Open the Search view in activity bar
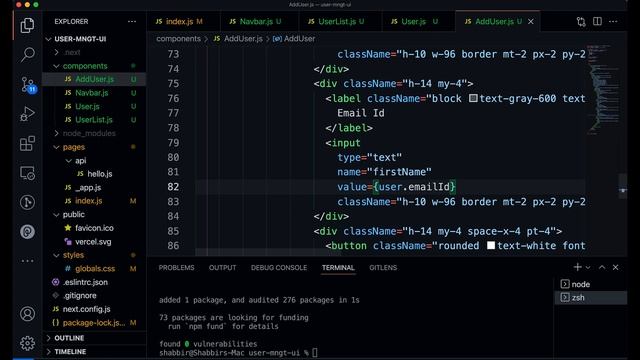 click(27, 54)
